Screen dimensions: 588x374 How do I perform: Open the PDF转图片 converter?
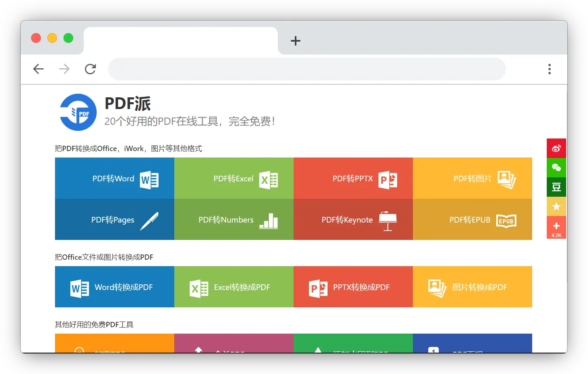pyautogui.click(x=472, y=178)
